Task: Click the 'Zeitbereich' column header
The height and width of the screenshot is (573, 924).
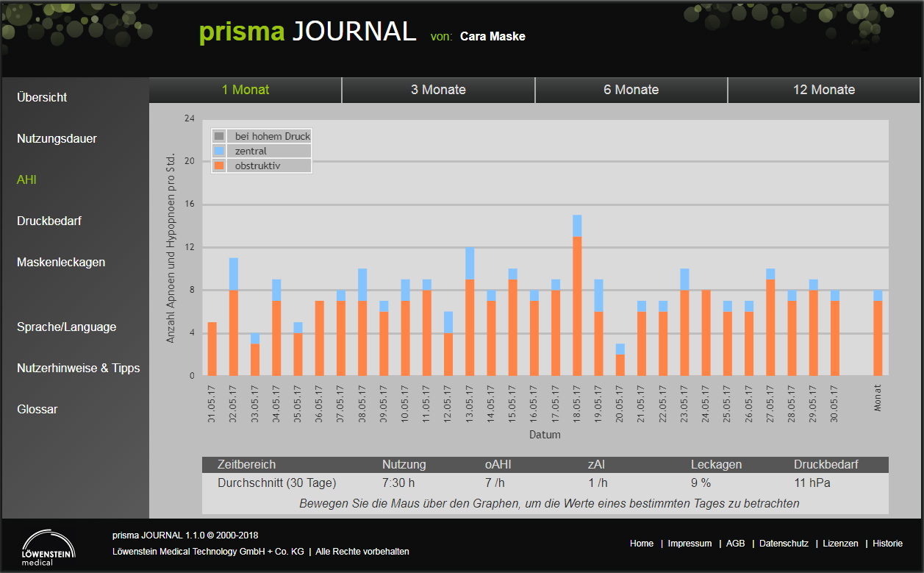Action: click(246, 465)
